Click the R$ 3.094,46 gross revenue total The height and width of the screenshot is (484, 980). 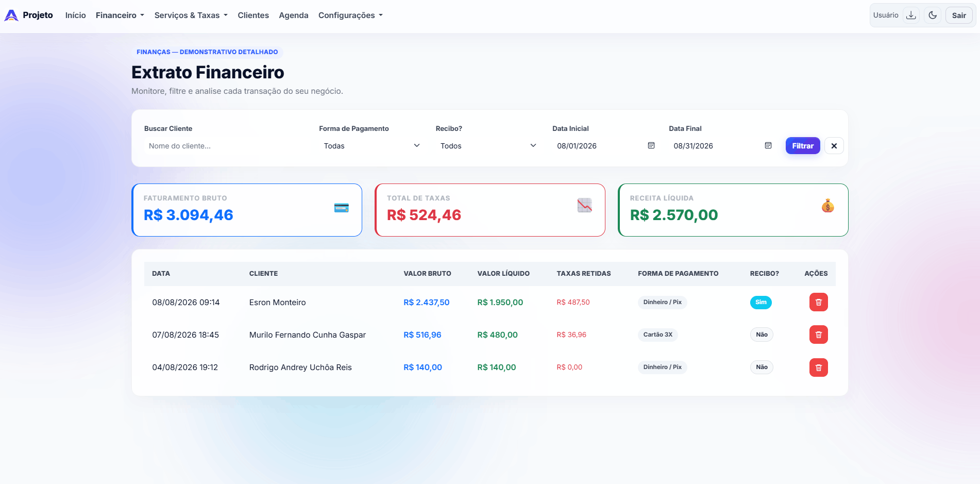pos(189,215)
